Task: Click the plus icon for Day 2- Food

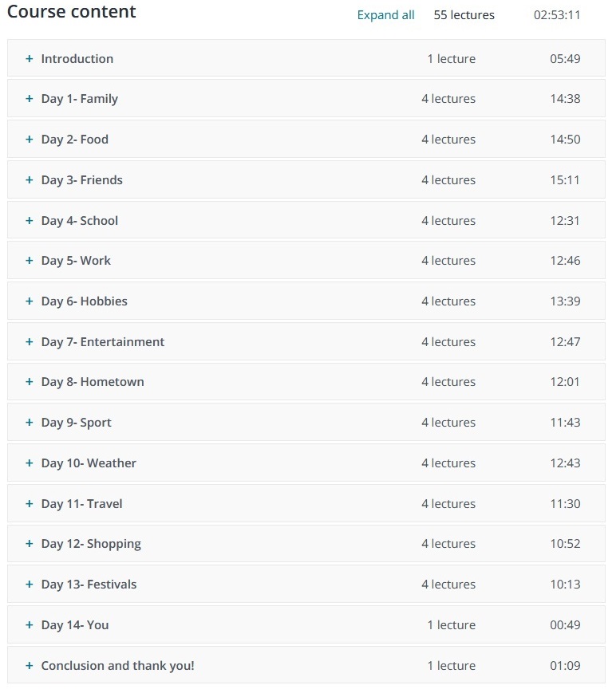Action: 30,140
